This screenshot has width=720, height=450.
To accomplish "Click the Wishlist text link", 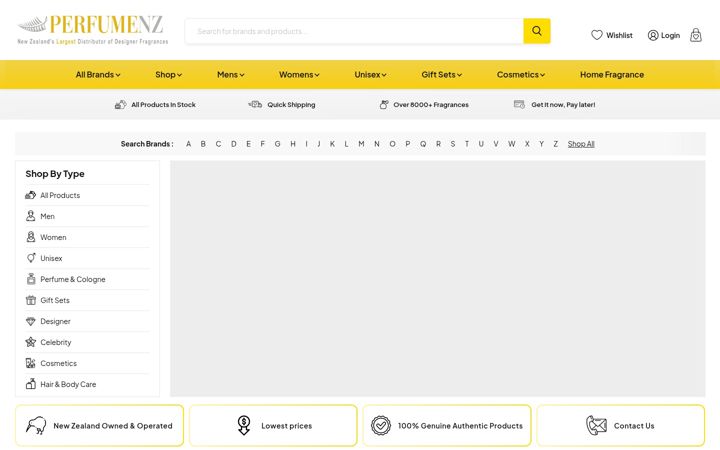I will [x=619, y=35].
